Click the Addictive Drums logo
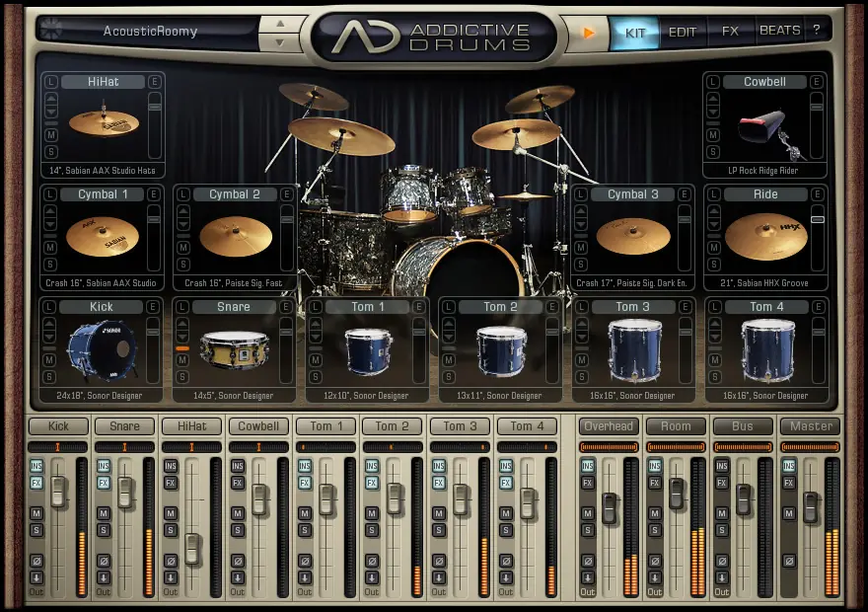868x612 pixels. tap(432, 38)
